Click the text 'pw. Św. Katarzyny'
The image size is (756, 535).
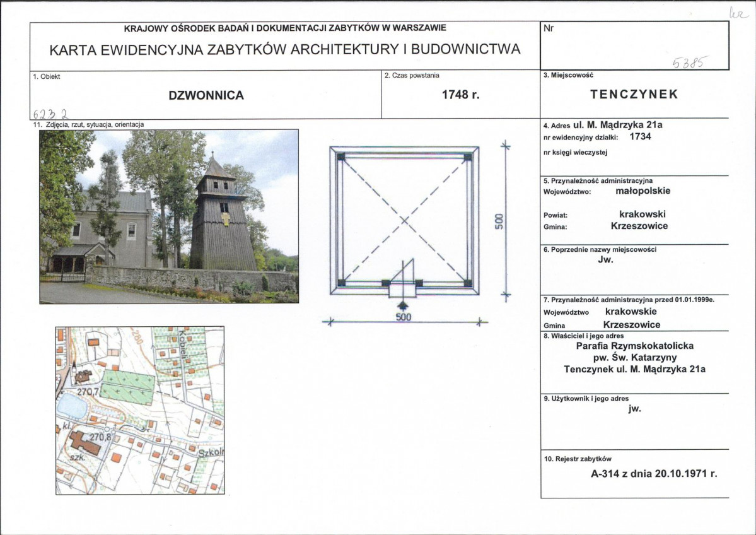(635, 358)
